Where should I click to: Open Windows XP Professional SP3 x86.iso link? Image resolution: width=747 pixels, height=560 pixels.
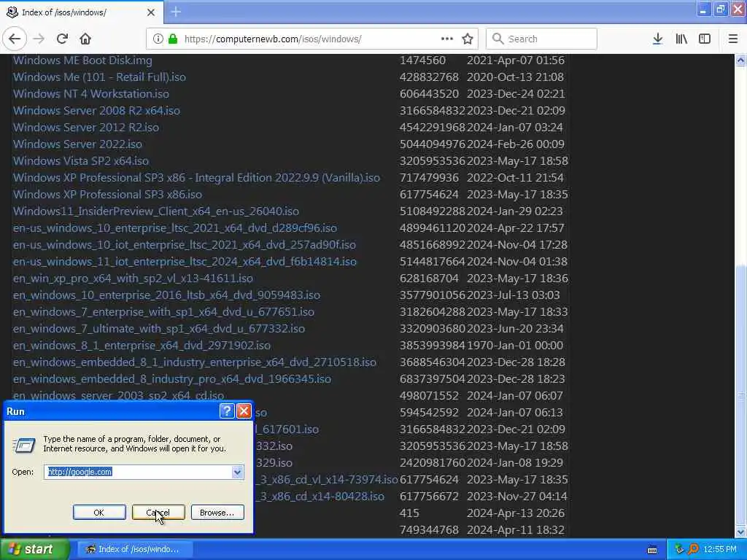click(x=108, y=194)
